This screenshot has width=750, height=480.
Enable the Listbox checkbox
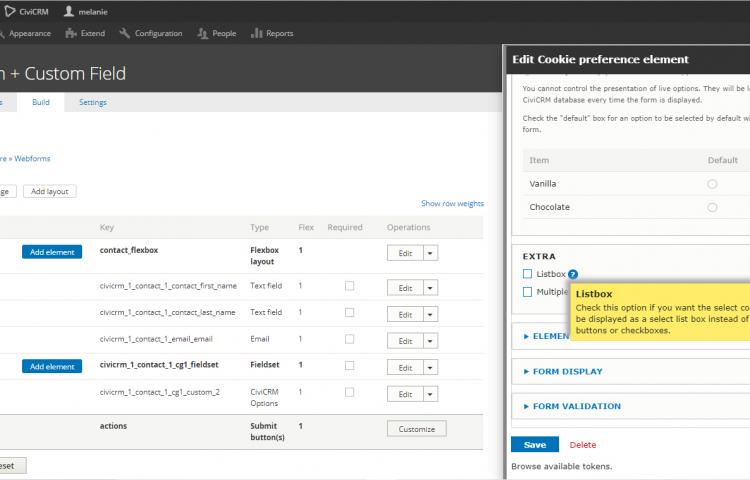[527, 273]
